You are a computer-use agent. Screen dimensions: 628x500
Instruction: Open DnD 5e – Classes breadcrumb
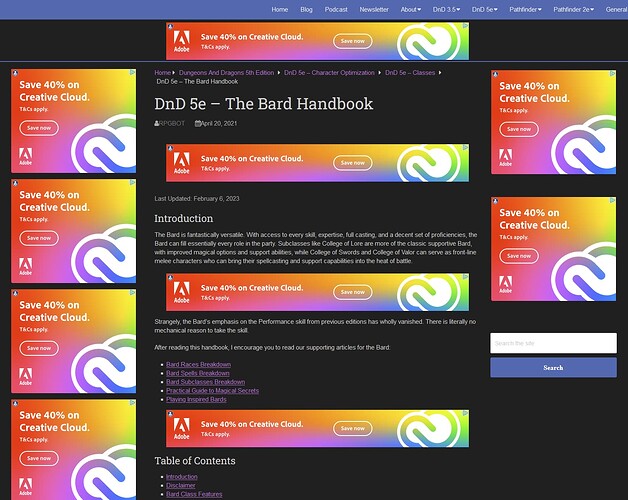tap(410, 73)
